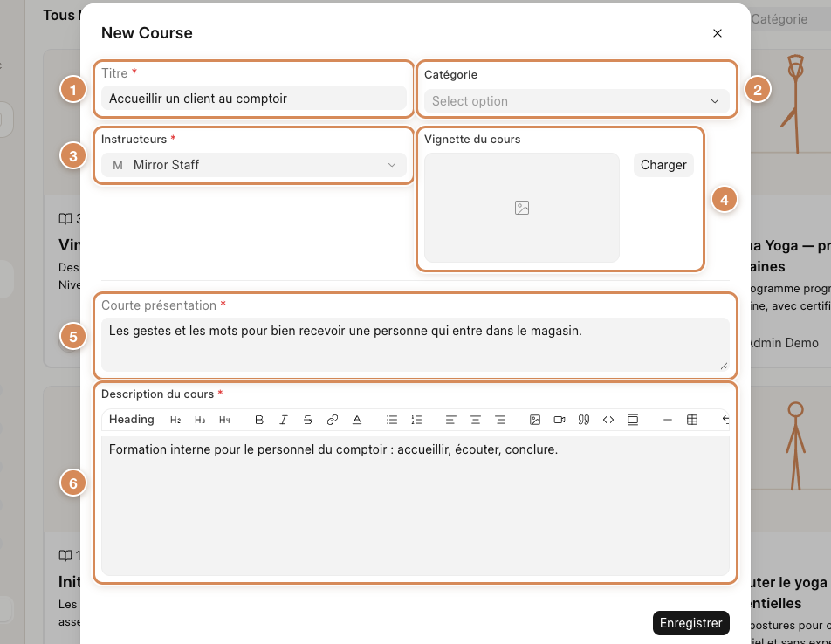This screenshot has width=831, height=644.
Task: Insert an image into description
Action: click(x=535, y=420)
